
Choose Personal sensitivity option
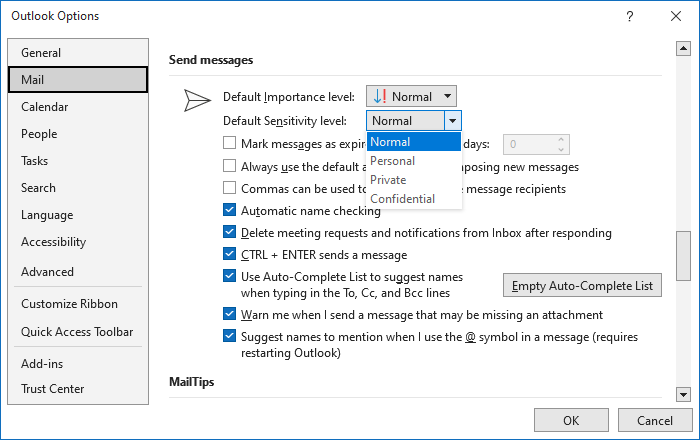click(x=413, y=161)
